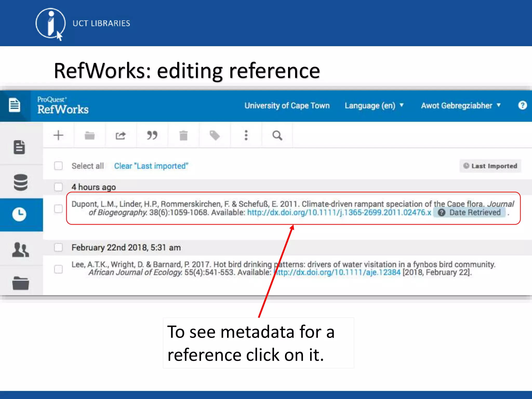532x399 pixels.
Task: Click the UCT Libraries info logo
Action: click(50, 24)
